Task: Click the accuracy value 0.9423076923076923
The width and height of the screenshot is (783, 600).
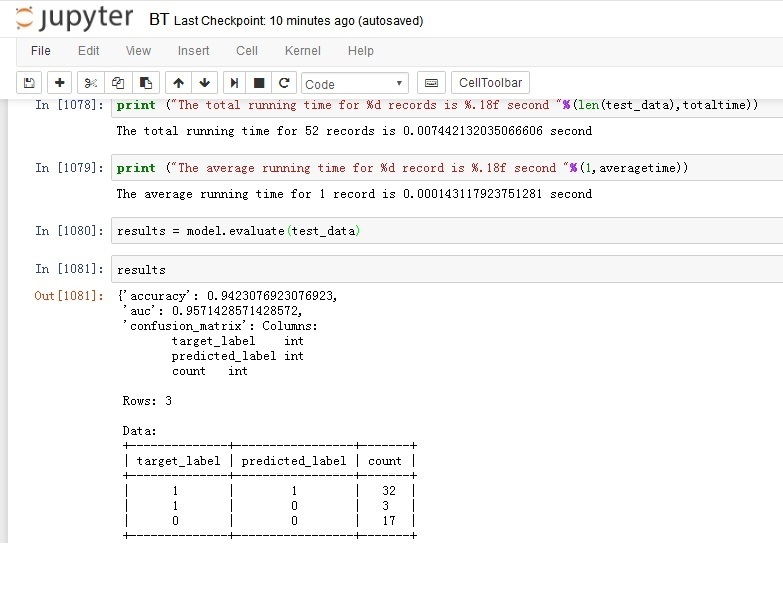Action: 272,296
